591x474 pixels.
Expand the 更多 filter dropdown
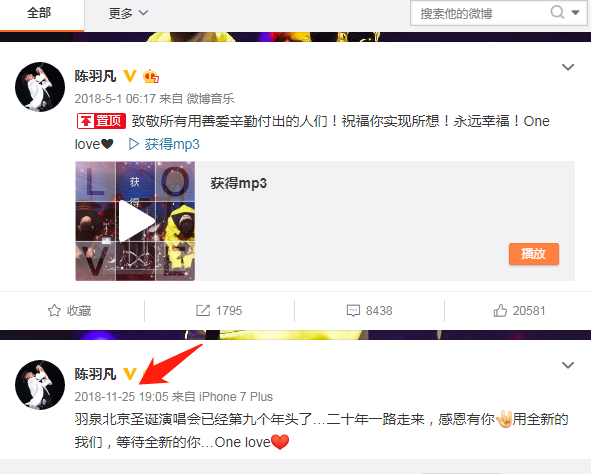(128, 14)
